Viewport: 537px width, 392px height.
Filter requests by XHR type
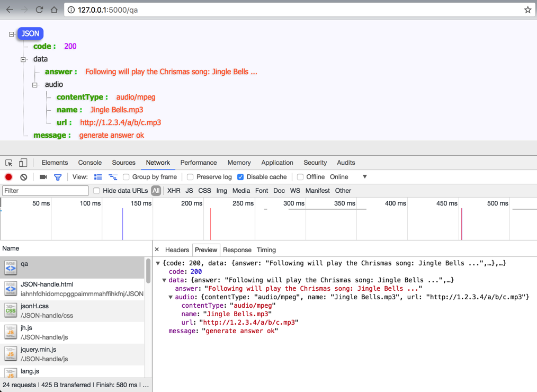[174, 191]
